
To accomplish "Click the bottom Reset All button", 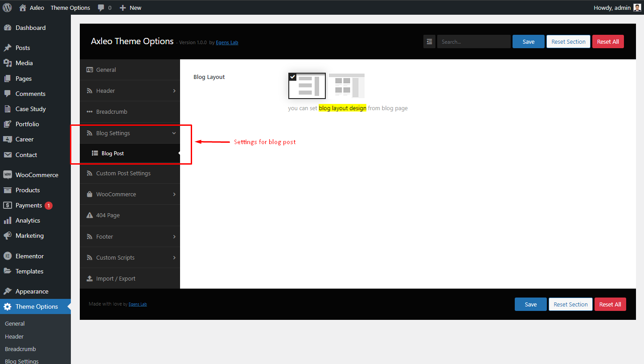I will 610,304.
